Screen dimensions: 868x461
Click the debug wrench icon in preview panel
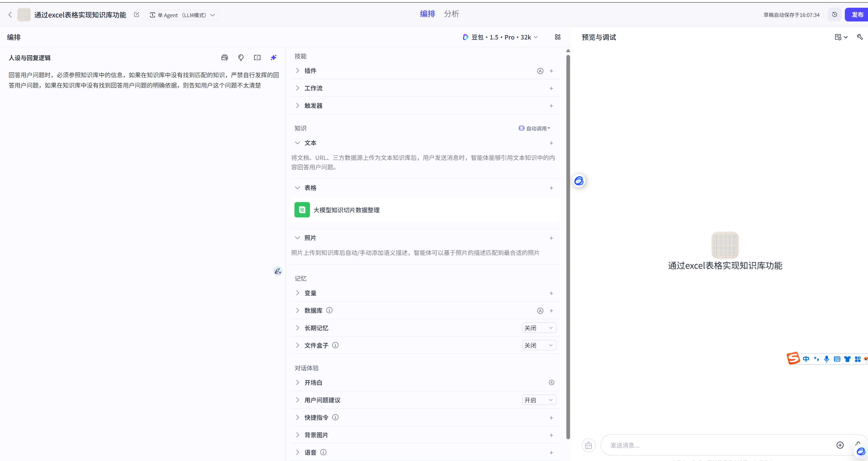click(x=860, y=37)
